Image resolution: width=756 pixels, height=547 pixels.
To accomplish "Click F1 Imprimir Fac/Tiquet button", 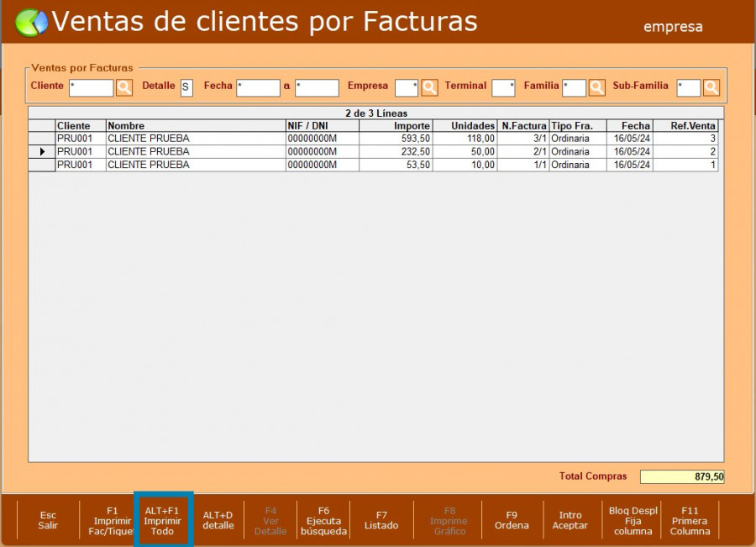I will 112,520.
